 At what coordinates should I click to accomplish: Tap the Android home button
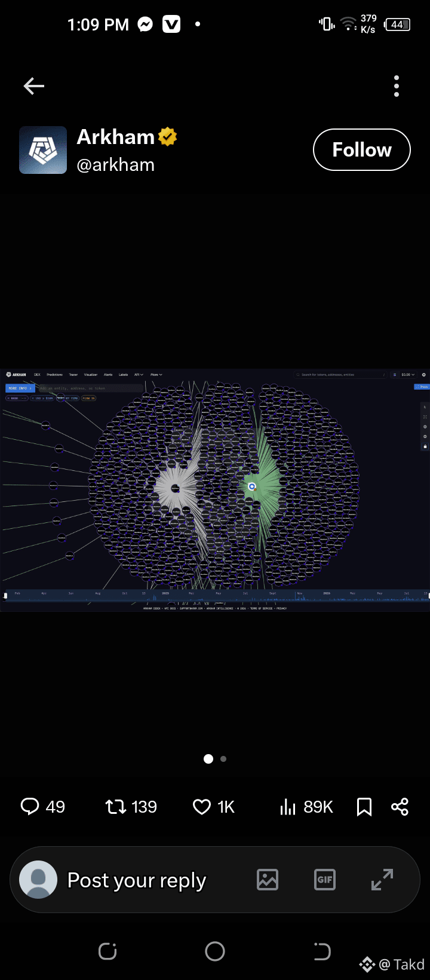pos(215,951)
